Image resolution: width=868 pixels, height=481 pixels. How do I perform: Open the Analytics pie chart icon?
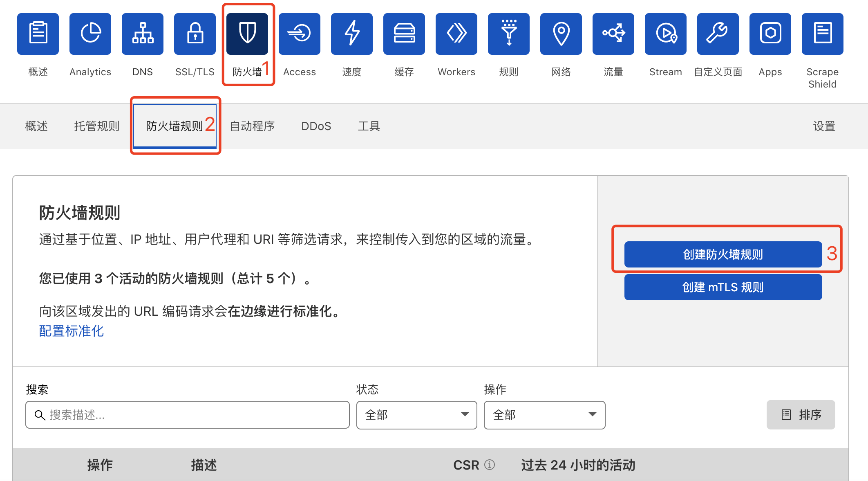90,34
